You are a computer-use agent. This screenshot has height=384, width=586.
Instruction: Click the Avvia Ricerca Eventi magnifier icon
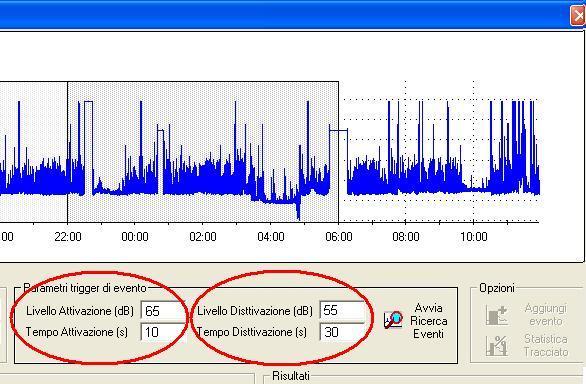(393, 320)
